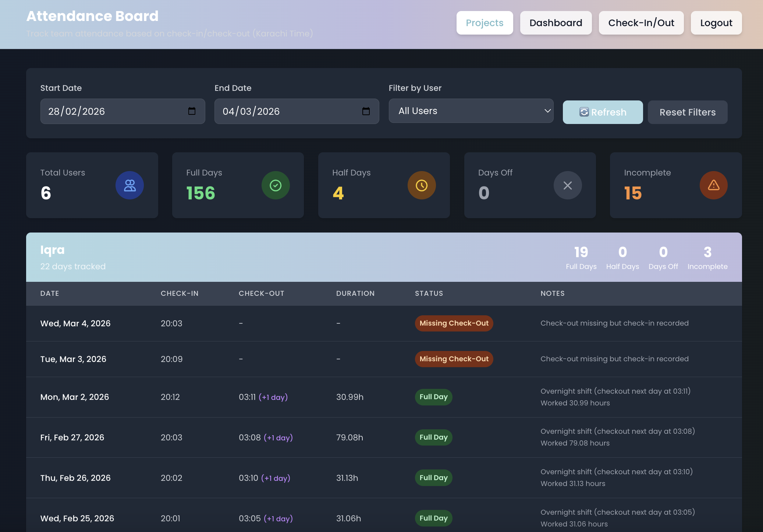Click the X icon on Days Off card
Viewport: 763px width, 532px height.
tap(567, 185)
